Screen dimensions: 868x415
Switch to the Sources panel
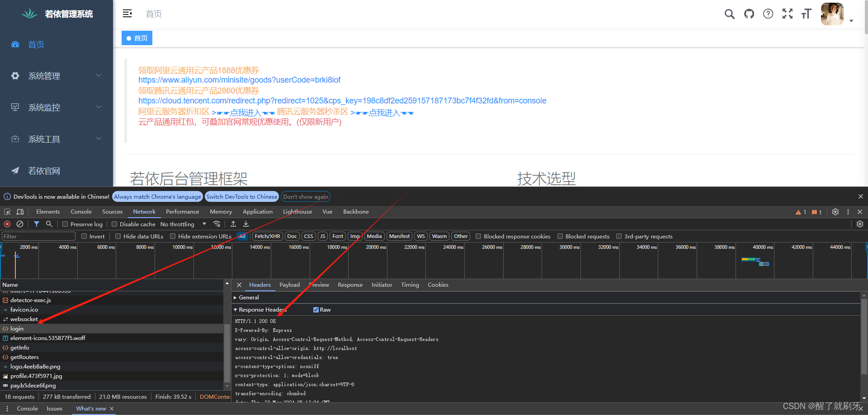click(x=112, y=212)
